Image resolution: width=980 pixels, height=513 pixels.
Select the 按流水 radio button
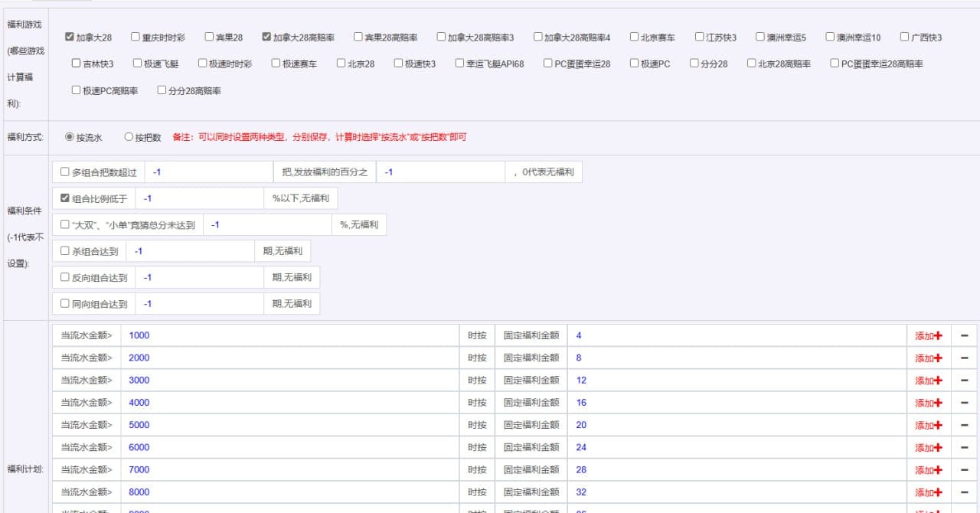click(x=70, y=137)
